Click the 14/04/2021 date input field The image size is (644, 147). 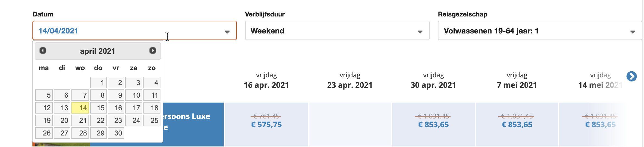click(135, 30)
